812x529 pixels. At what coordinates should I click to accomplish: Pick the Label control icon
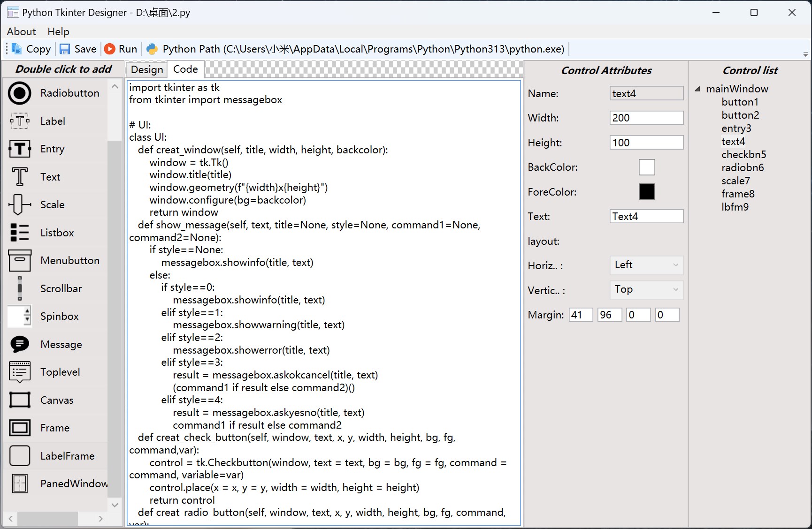20,121
